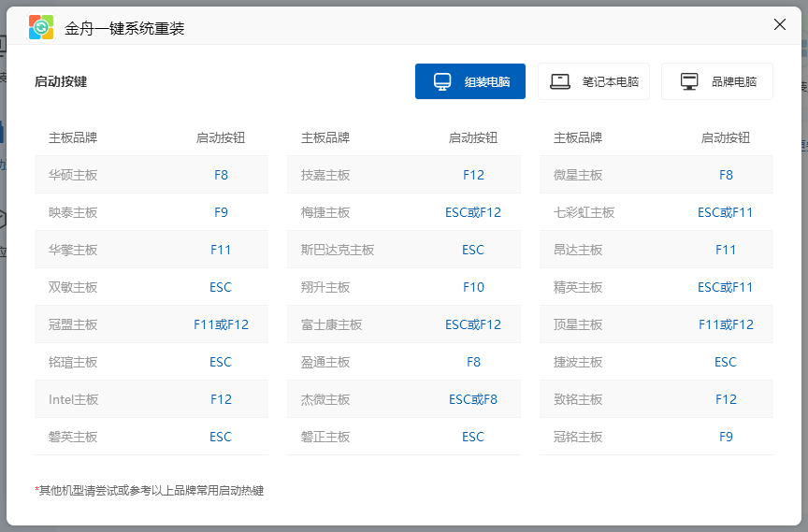Click the monitor icon for 品牌电脑
The height and width of the screenshot is (532, 808).
(689, 81)
